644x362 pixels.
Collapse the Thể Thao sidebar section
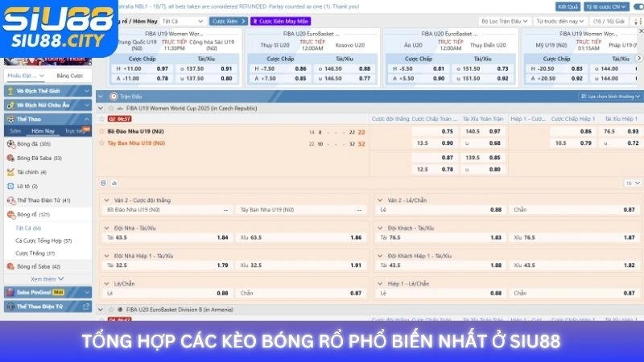click(x=87, y=119)
